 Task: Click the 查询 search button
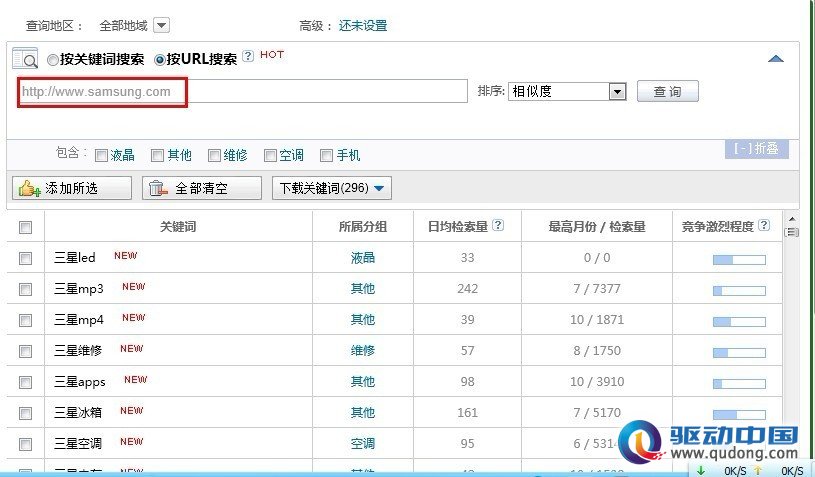(667, 91)
